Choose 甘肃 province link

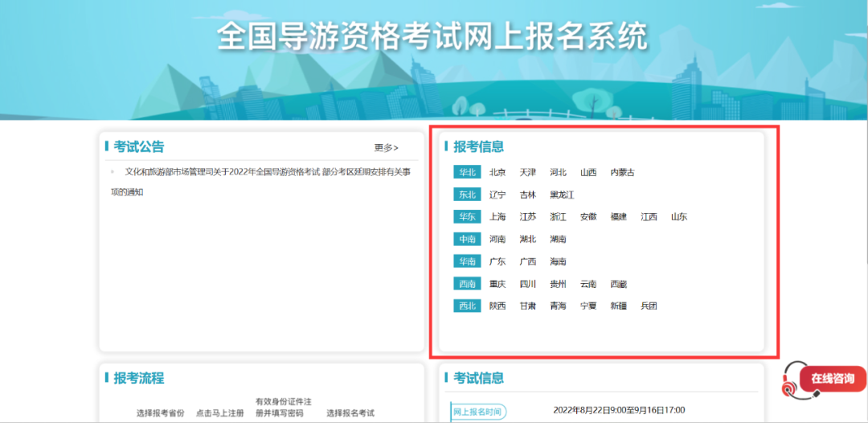[x=528, y=306]
